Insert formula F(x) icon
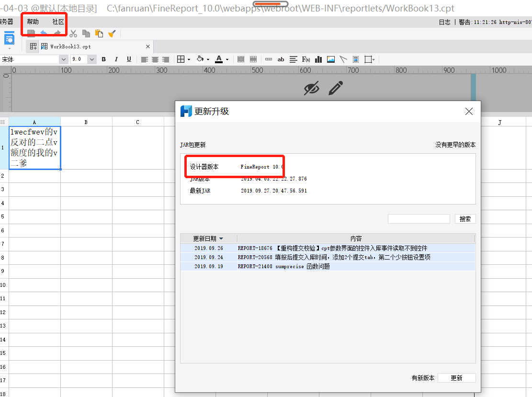532x397 pixels. pos(306,59)
